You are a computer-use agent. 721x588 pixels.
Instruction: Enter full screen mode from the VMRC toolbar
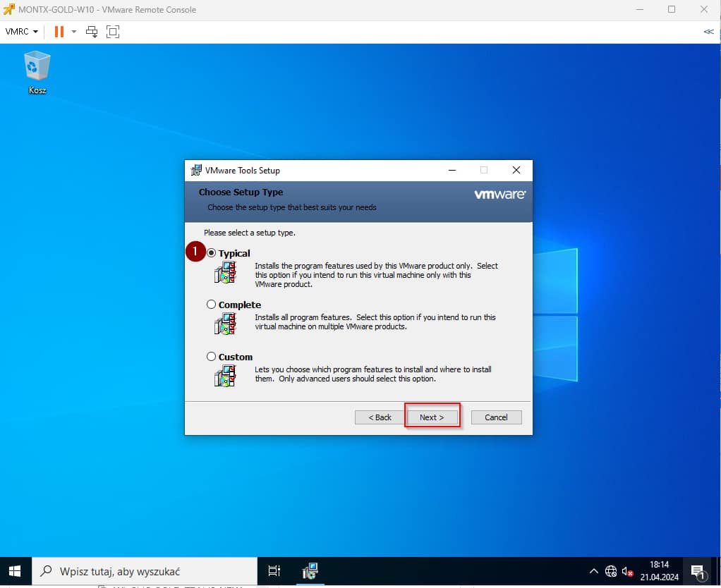pyautogui.click(x=113, y=32)
